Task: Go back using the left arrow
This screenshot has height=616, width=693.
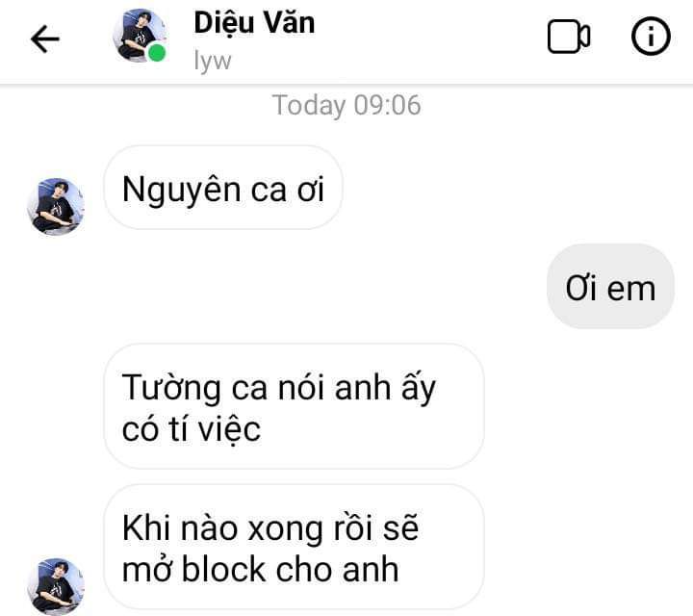Action: (45, 38)
